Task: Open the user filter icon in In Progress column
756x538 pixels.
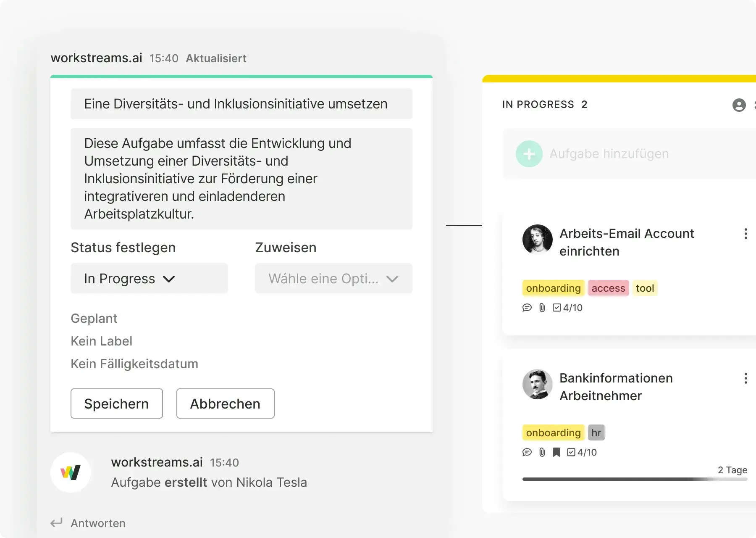Action: (739, 105)
